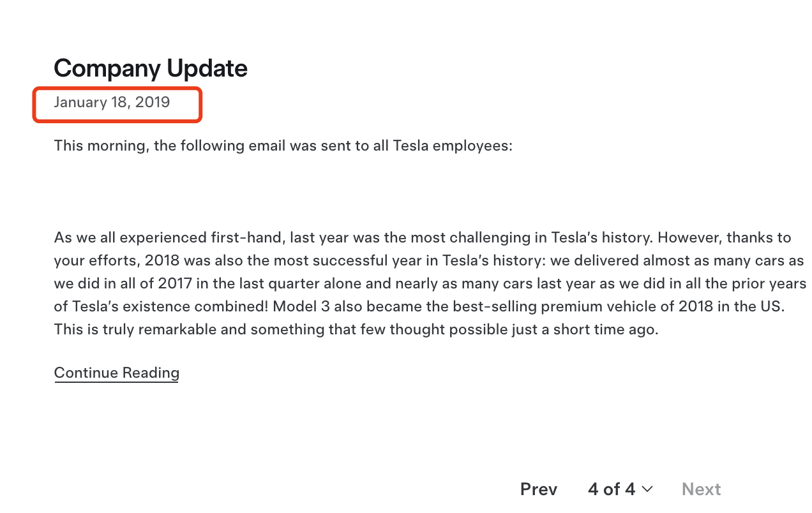Click the line beginning 'we did in all of 2017'
The width and height of the screenshot is (812, 513).
coord(430,283)
